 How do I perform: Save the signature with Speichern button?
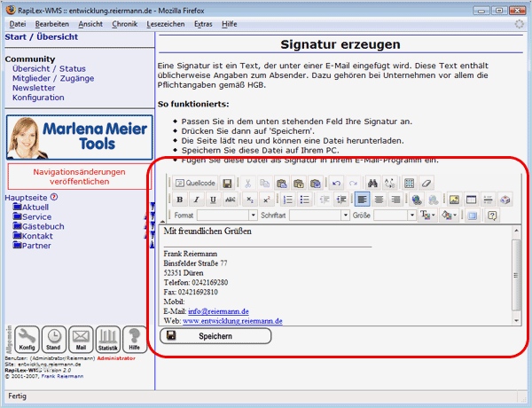(x=215, y=336)
